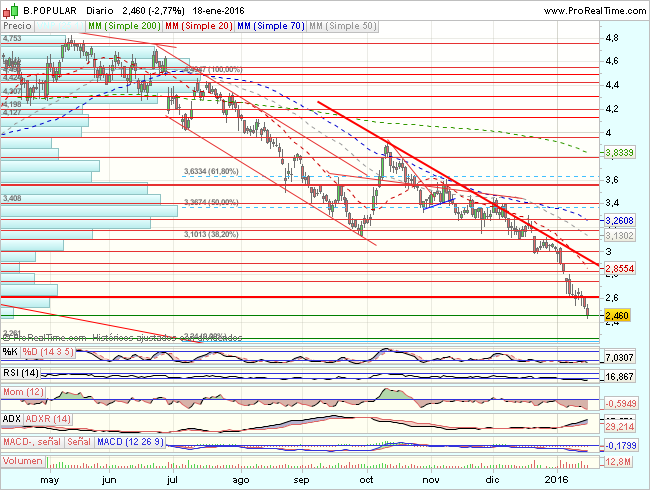Click the faded VWP indicator label
Screen dimensions: 650x490
(60, 26)
